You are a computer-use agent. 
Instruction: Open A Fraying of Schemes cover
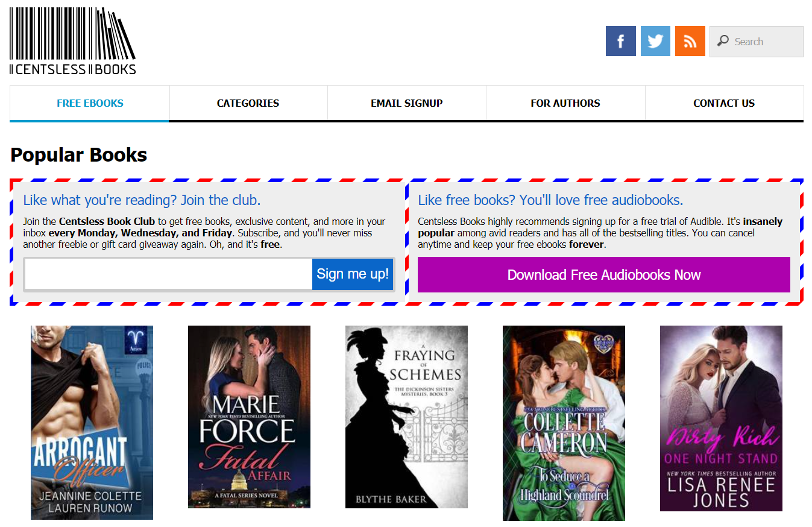[406, 417]
